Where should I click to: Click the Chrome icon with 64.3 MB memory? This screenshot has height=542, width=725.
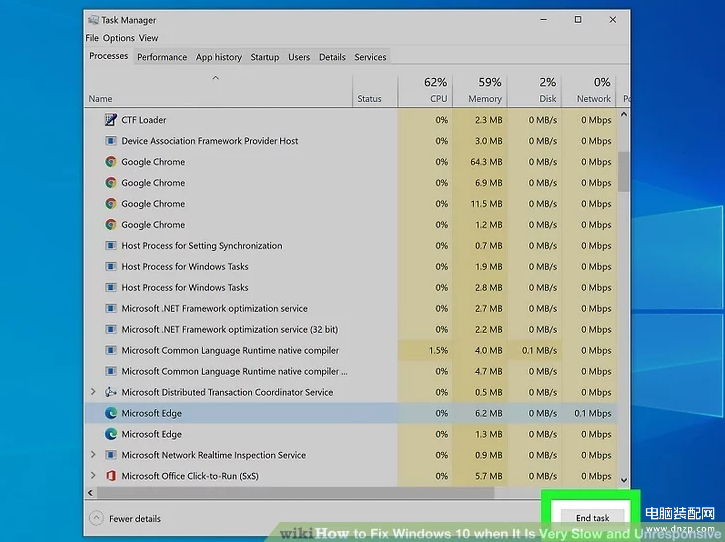click(x=111, y=162)
